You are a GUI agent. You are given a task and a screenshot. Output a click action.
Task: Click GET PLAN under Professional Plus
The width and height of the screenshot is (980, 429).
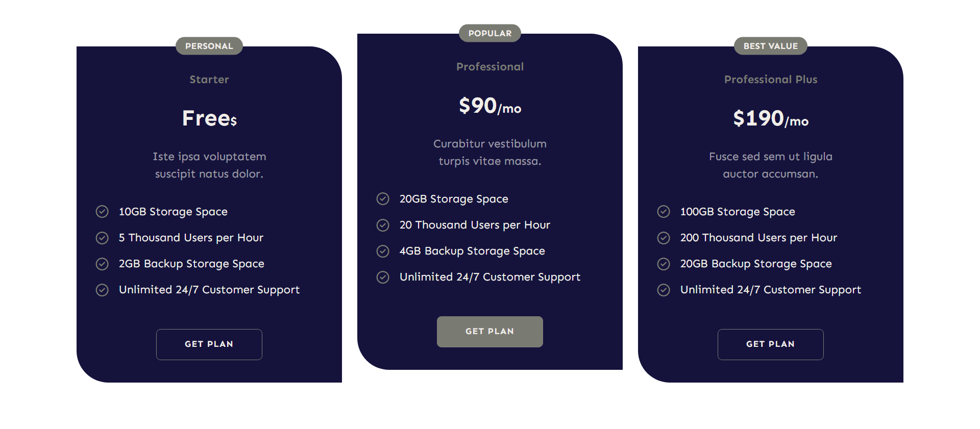coord(770,344)
